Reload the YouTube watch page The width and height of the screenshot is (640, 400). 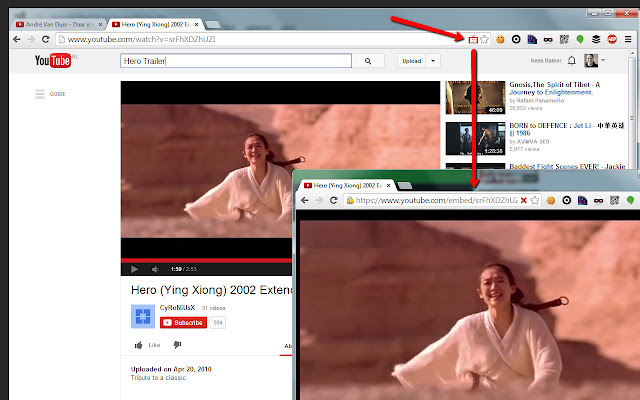[46, 39]
